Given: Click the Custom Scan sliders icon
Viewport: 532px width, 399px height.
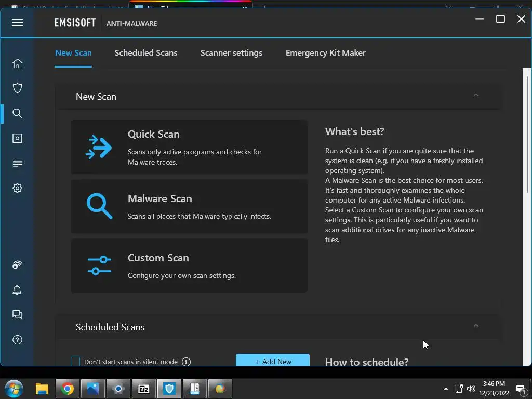Looking at the screenshot, I should 99,265.
